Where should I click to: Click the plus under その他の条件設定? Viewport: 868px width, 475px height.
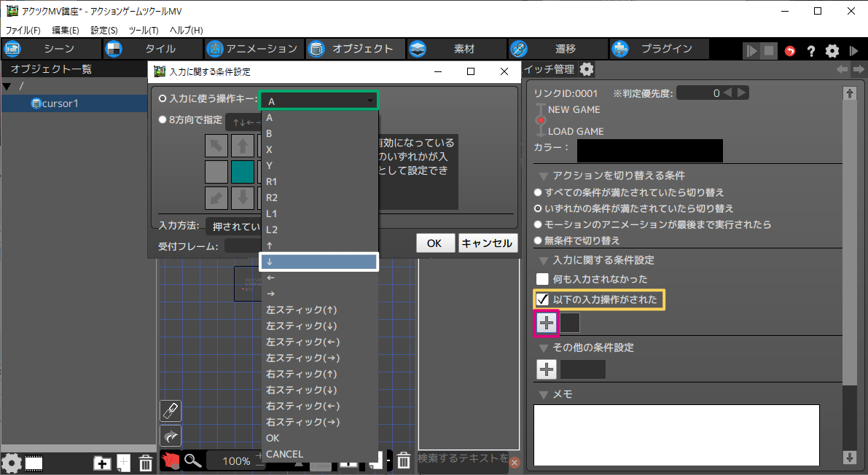point(547,369)
